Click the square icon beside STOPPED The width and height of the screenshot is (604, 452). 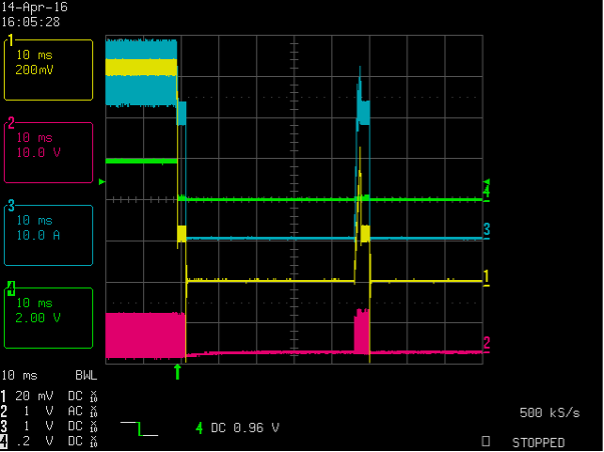[486, 441]
